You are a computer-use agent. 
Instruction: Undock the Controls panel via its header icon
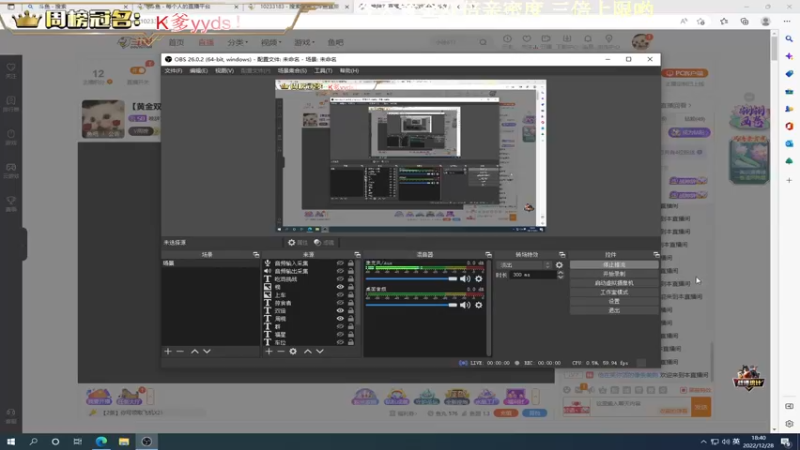pyautogui.click(x=656, y=255)
